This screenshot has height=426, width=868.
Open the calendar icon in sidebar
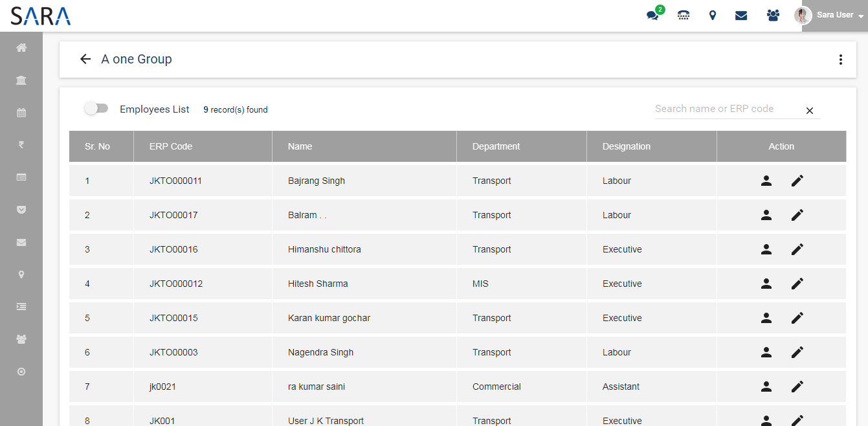point(21,113)
